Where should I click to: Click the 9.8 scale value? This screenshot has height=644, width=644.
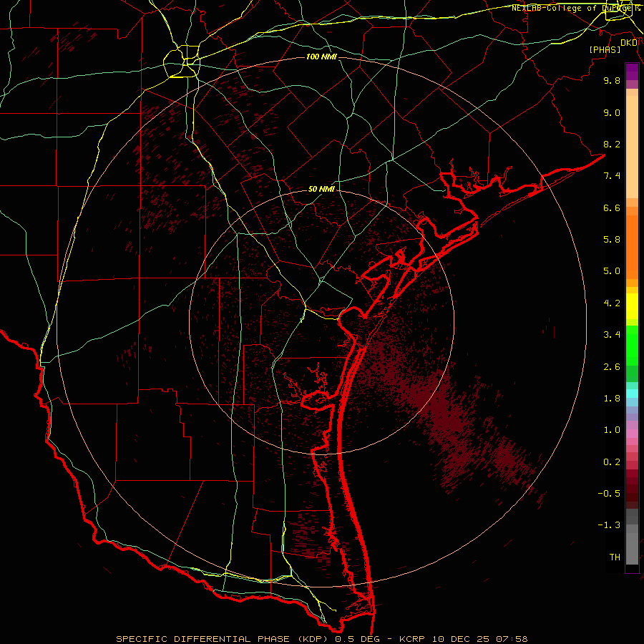tap(612, 80)
